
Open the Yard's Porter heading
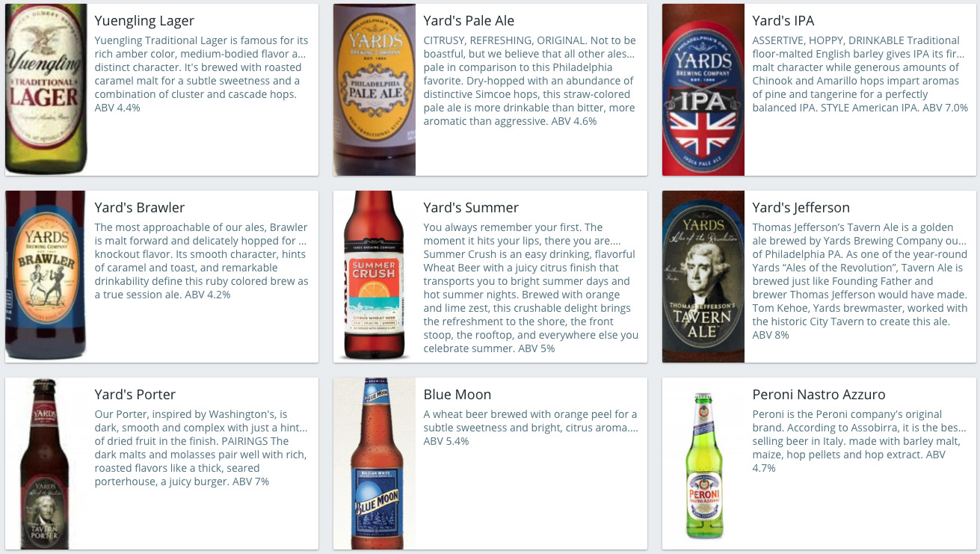[135, 394]
